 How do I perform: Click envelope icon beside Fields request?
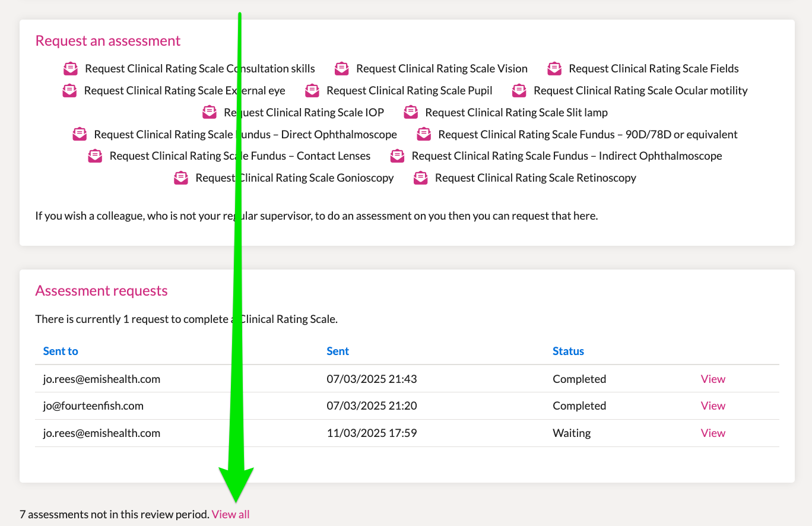point(554,69)
